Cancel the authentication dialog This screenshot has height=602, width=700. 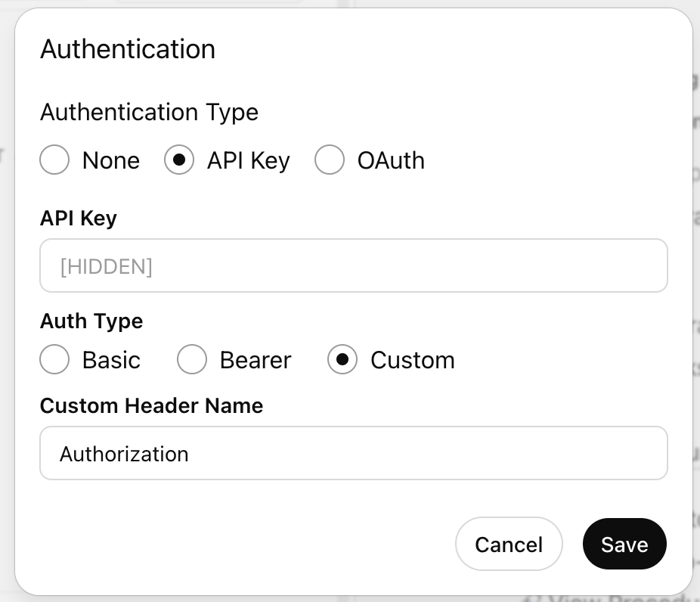click(509, 544)
